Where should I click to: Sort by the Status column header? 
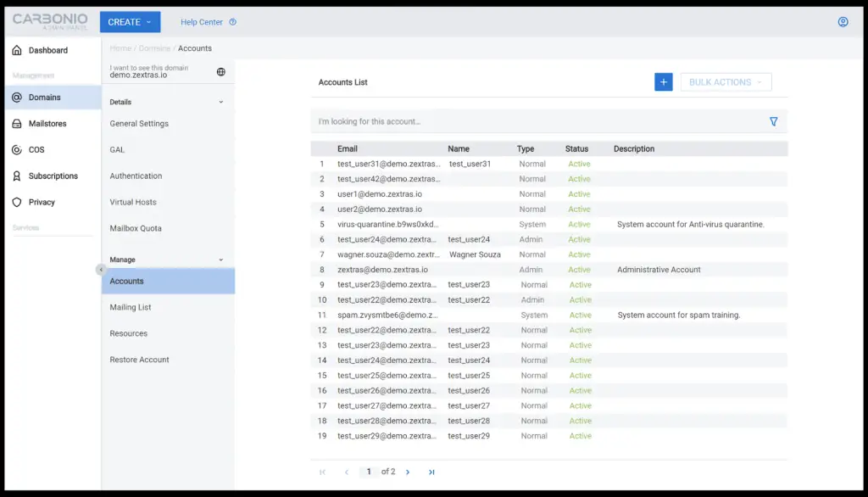pyautogui.click(x=576, y=149)
